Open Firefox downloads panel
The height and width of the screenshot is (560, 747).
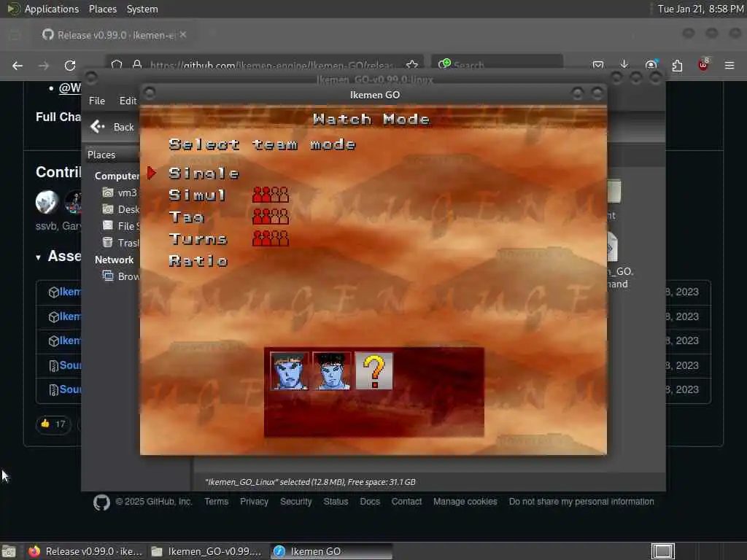click(x=624, y=65)
